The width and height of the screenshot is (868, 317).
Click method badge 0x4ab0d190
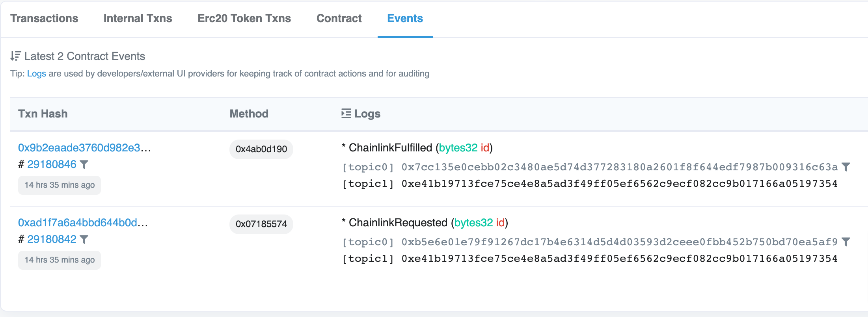tap(261, 149)
